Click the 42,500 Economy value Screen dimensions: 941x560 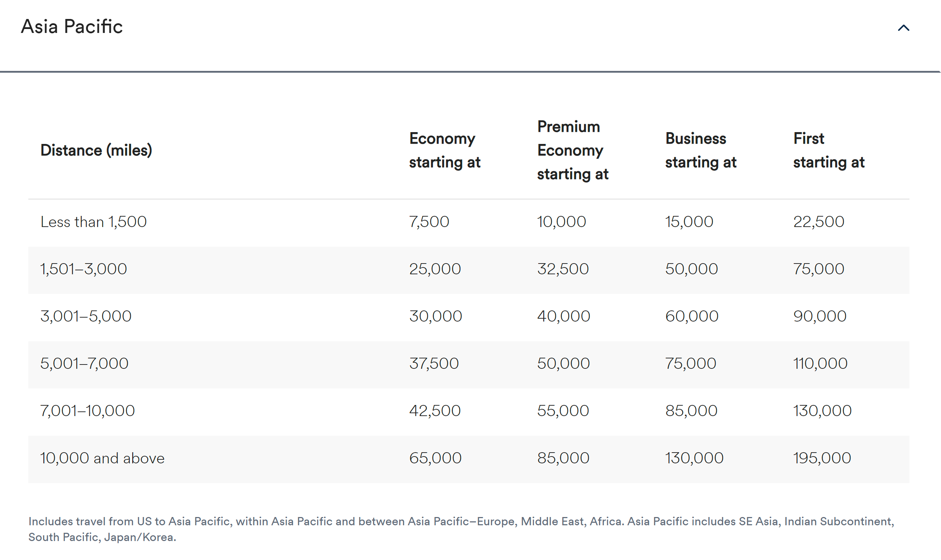pyautogui.click(x=435, y=411)
